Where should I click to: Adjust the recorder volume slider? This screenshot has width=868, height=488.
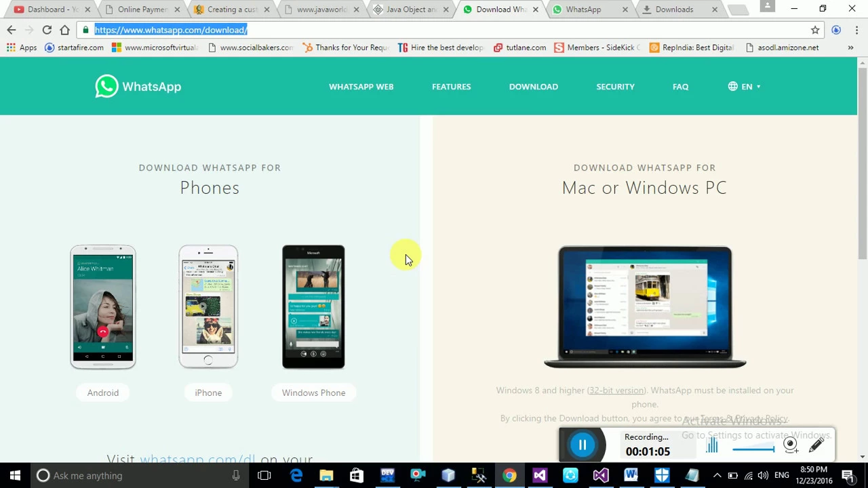click(x=753, y=449)
